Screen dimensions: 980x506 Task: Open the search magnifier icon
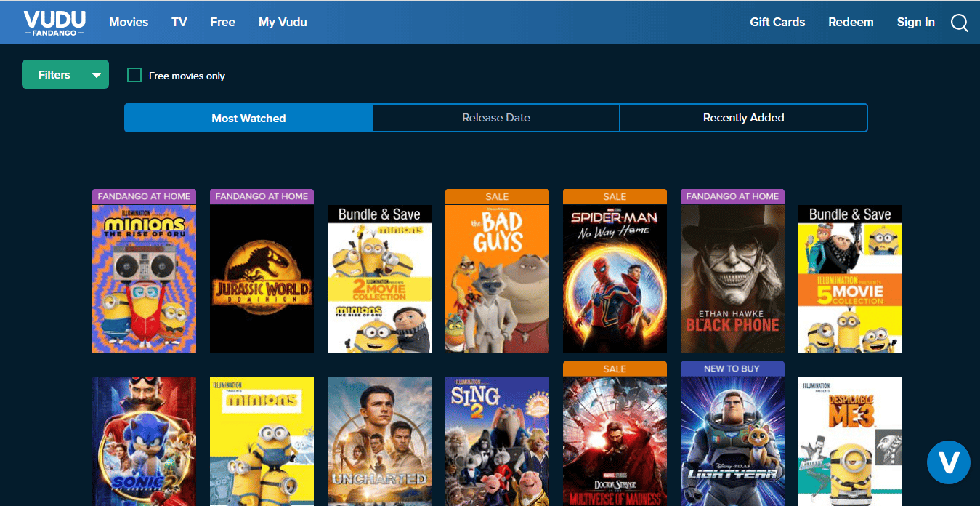point(959,23)
